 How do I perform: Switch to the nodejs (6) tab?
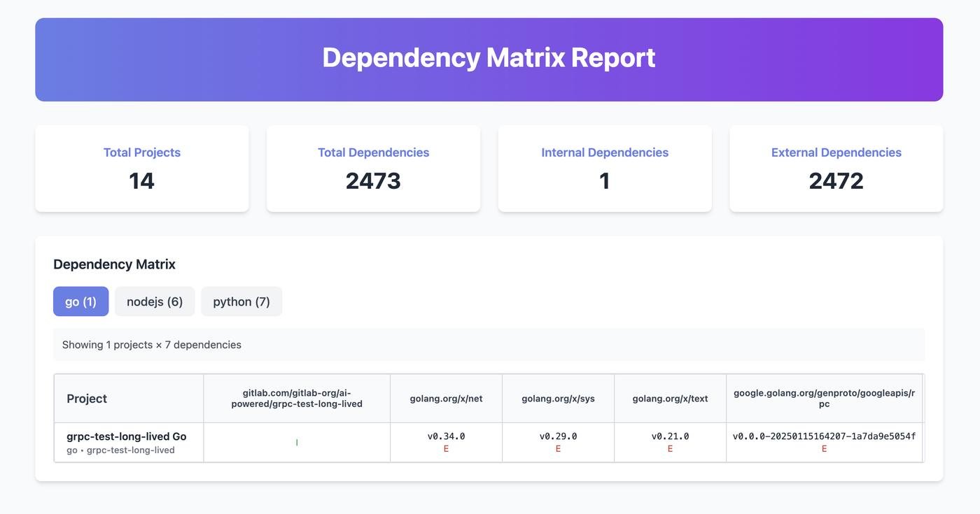155,301
